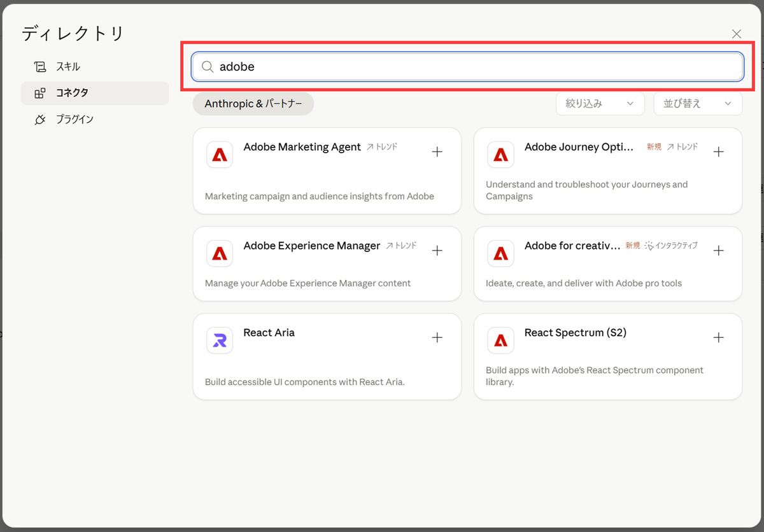This screenshot has height=532, width=764.
Task: Add the Adobe Journey Optimizer connector with plus
Action: (x=718, y=151)
